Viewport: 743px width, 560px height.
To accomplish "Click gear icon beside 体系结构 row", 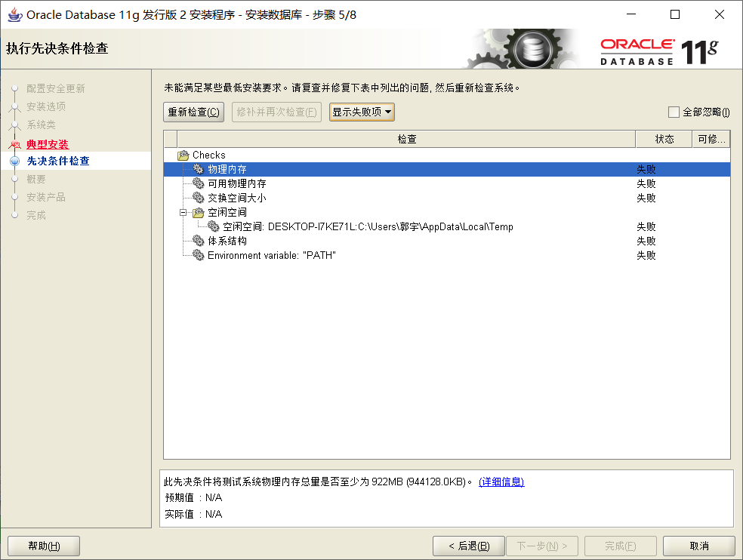I will point(198,241).
